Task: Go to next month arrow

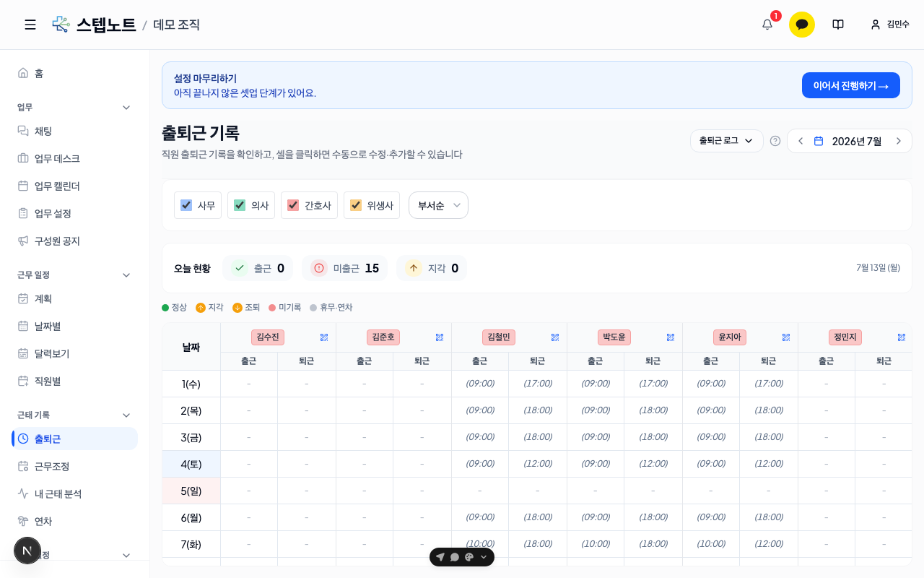Action: click(x=899, y=141)
